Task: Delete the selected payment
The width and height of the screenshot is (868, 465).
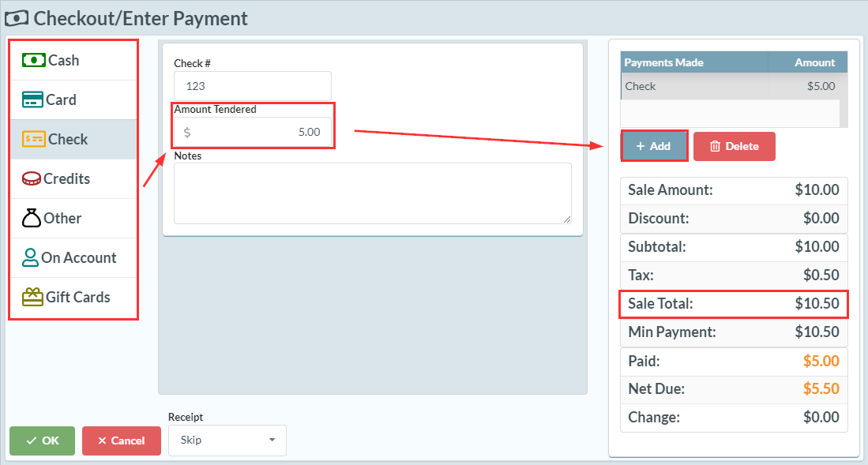Action: click(734, 146)
